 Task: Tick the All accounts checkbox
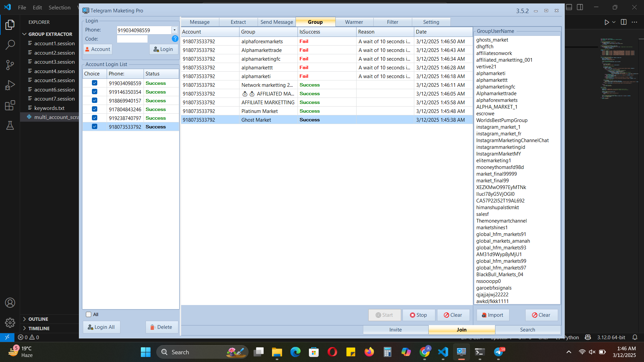(89, 314)
